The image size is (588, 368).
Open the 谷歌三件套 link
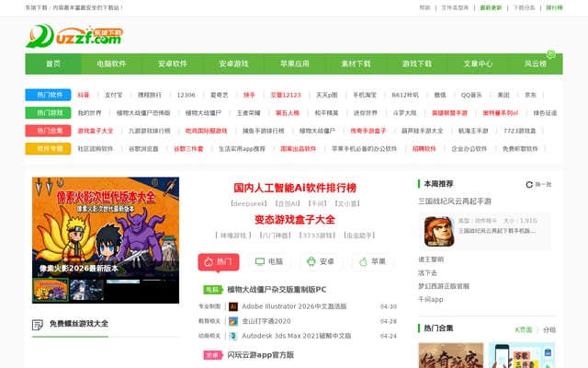188,149
